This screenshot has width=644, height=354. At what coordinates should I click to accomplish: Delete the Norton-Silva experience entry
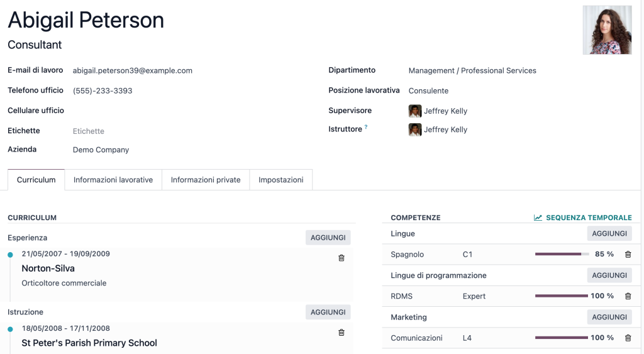tap(341, 258)
